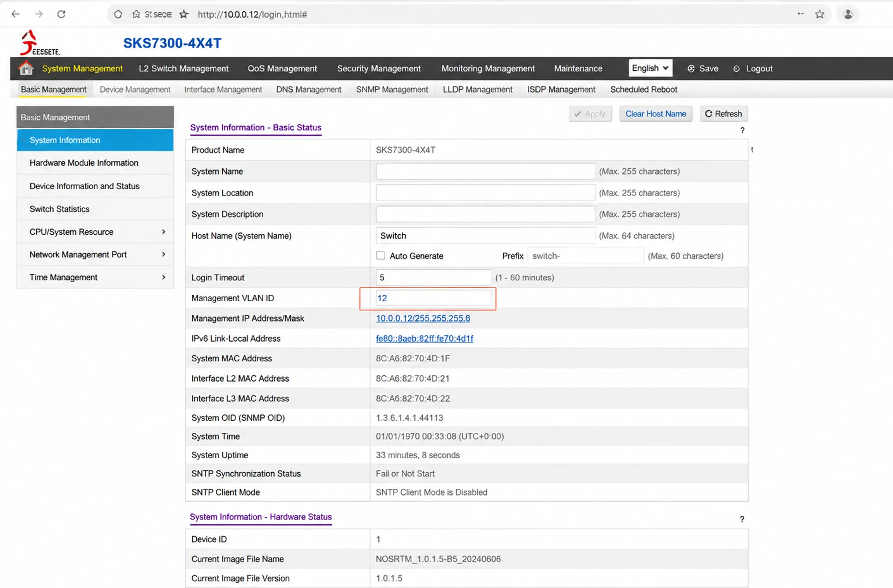The height and width of the screenshot is (588, 893).
Task: Switch to DNS Management tab
Action: click(x=309, y=90)
